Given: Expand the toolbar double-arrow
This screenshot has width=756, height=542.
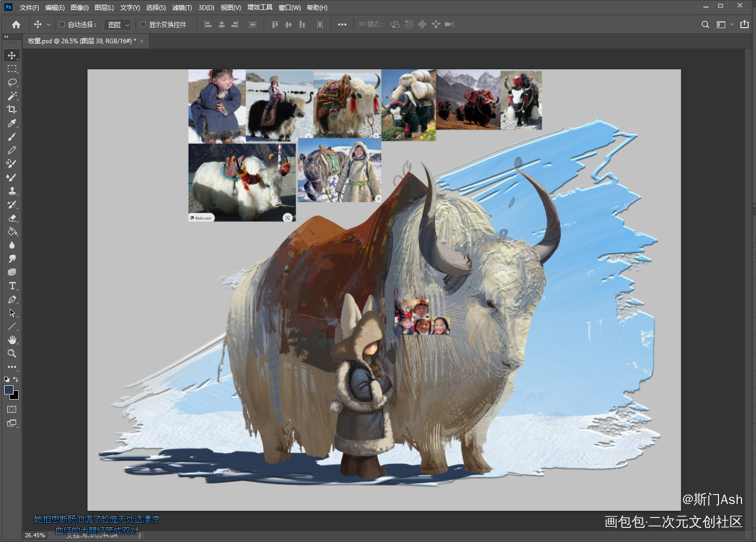Looking at the screenshot, I should click(x=6, y=37).
